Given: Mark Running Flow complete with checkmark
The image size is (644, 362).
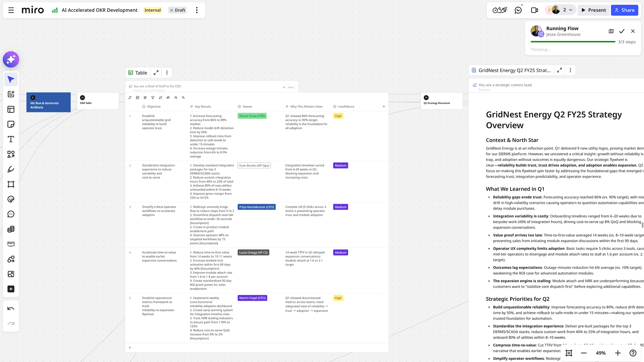Looking at the screenshot, I should pos(622,31).
